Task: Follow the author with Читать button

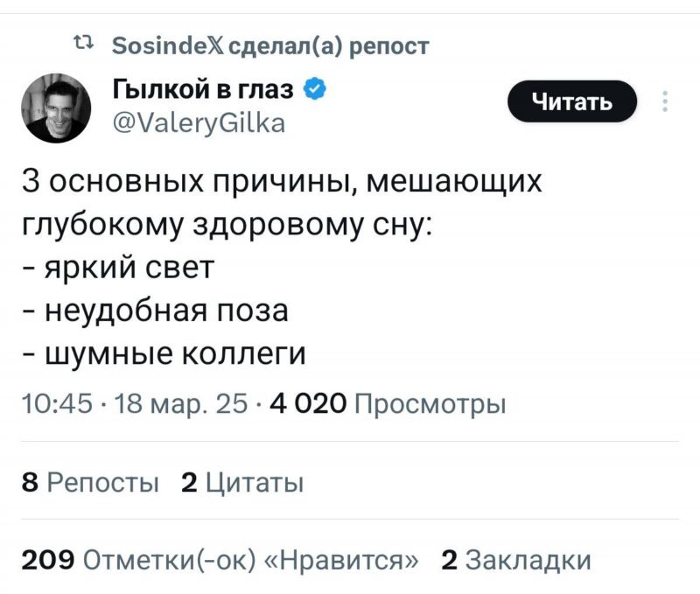Action: 572,101
